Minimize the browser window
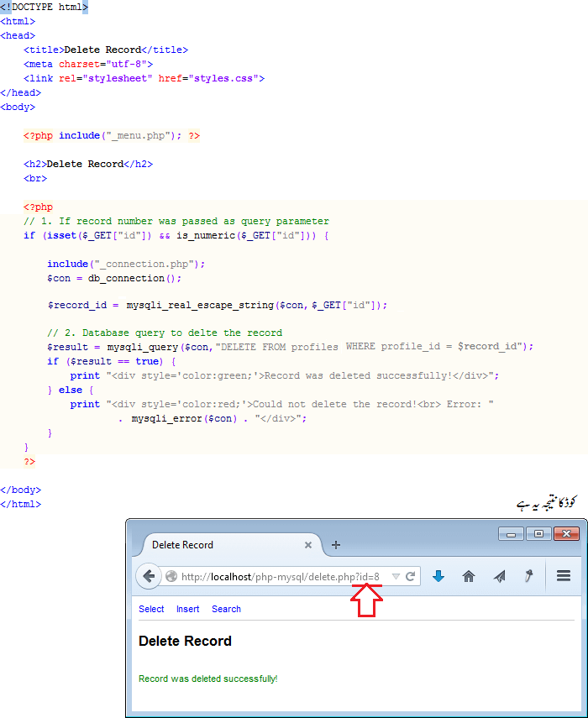 pos(511,533)
